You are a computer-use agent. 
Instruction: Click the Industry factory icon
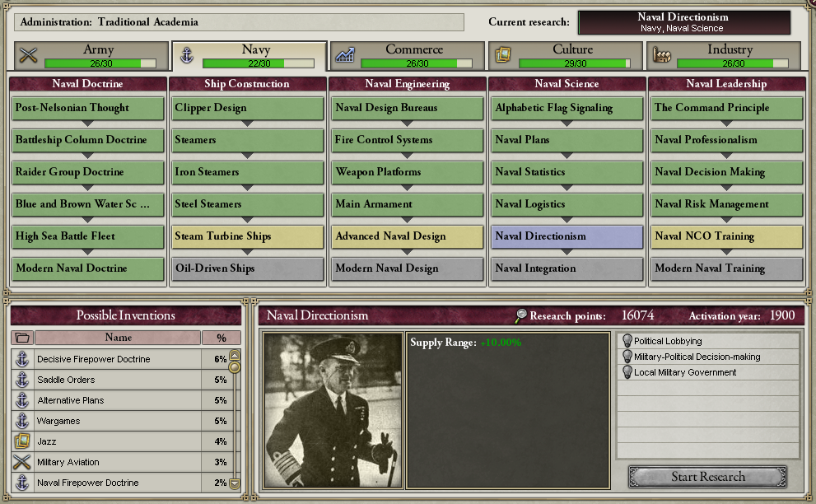tap(661, 54)
